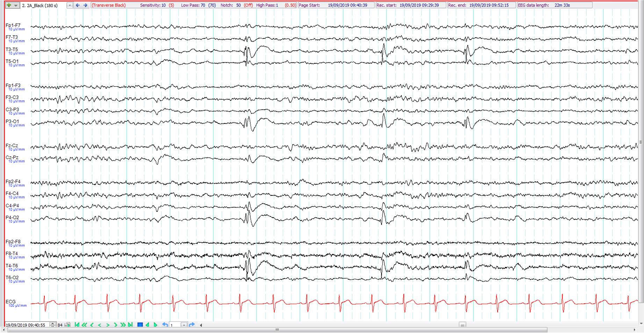Screen dimensions: 644x333
Task: Select the Cz-Pz channel label
Action: tap(12, 157)
